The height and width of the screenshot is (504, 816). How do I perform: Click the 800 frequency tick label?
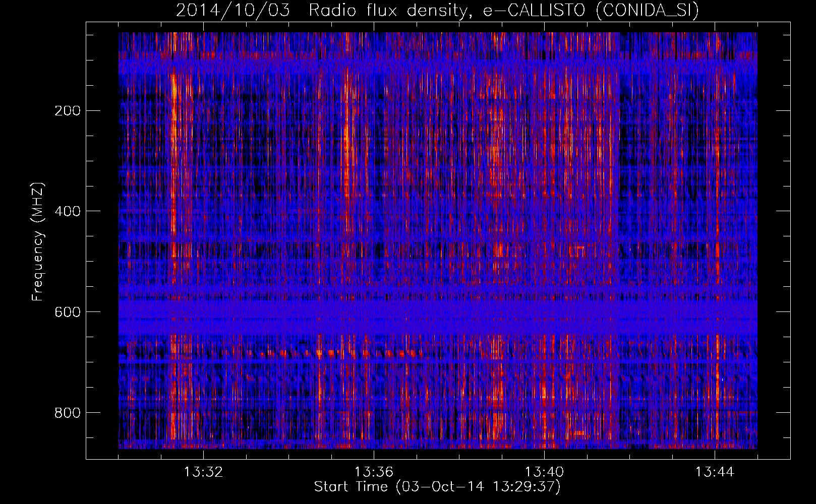coord(68,413)
